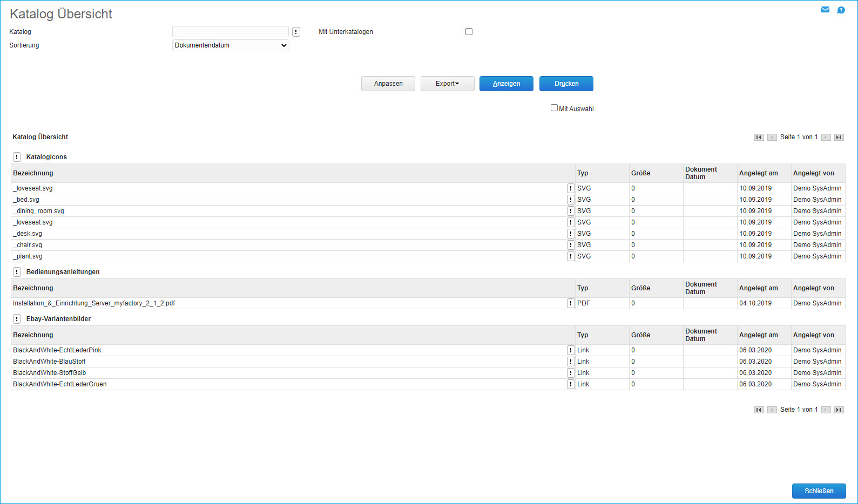Open the Sortierung dropdown
Screen dimensions: 858x504
(x=231, y=45)
